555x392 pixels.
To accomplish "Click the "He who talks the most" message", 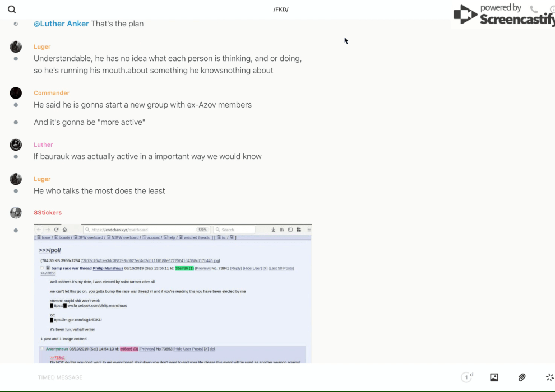I will coord(99,191).
